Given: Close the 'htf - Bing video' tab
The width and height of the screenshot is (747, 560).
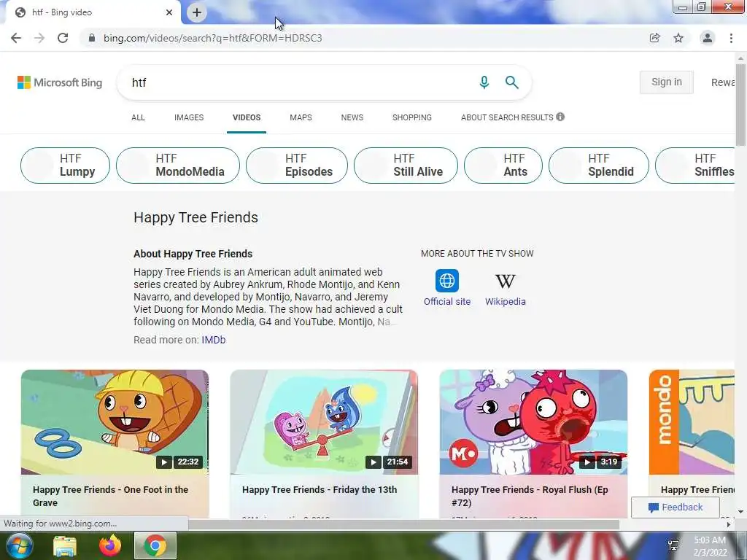Looking at the screenshot, I should [169, 12].
